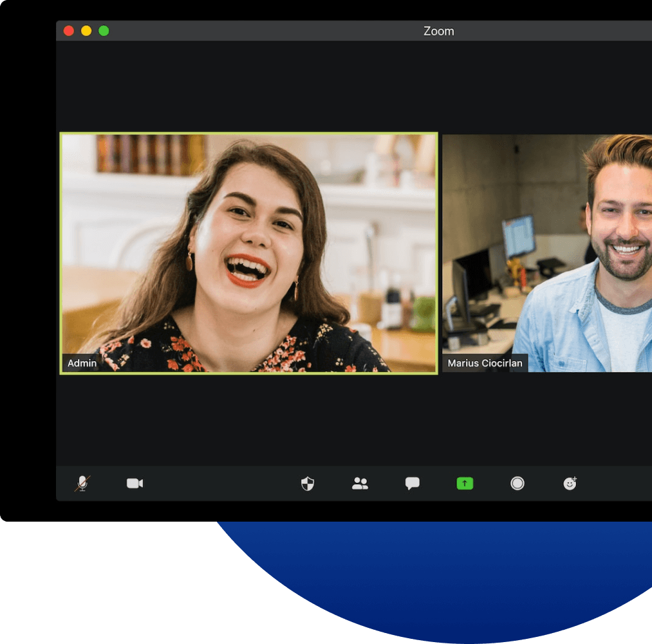Click the Zoom title in the title bar
Screen dimensions: 652x644
coord(439,31)
